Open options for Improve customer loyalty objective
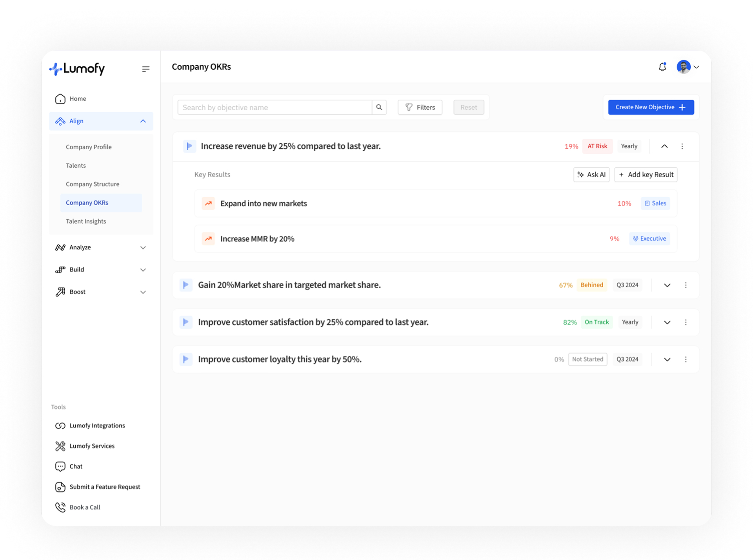753x560 pixels. [686, 360]
